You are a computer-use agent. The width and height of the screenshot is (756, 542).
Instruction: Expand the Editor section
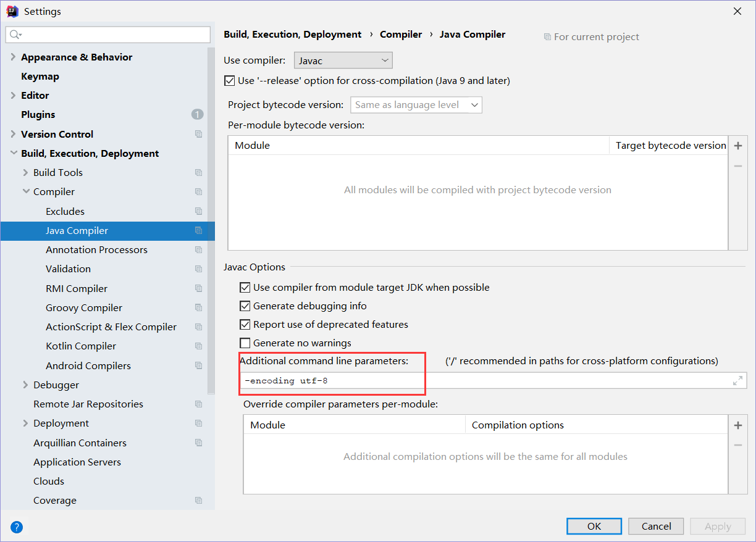pyautogui.click(x=13, y=95)
